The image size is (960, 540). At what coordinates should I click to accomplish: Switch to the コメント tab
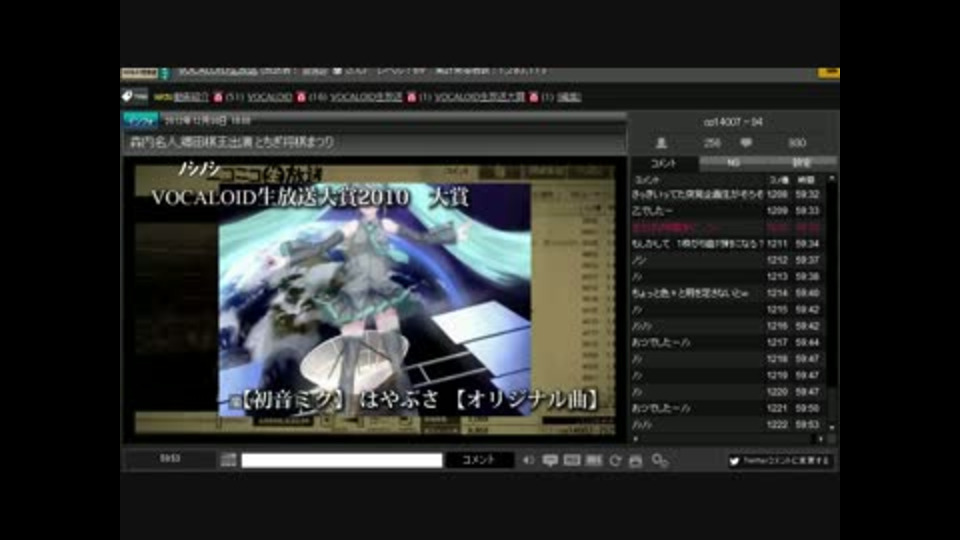(664, 163)
